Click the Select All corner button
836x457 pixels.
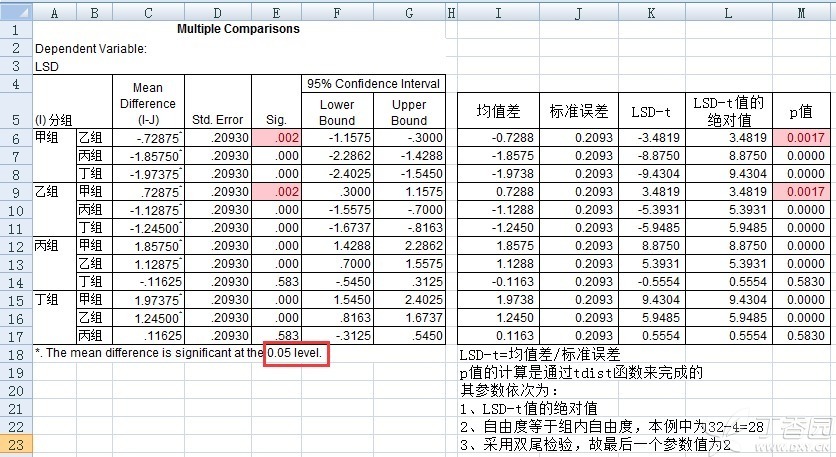pyautogui.click(x=16, y=12)
